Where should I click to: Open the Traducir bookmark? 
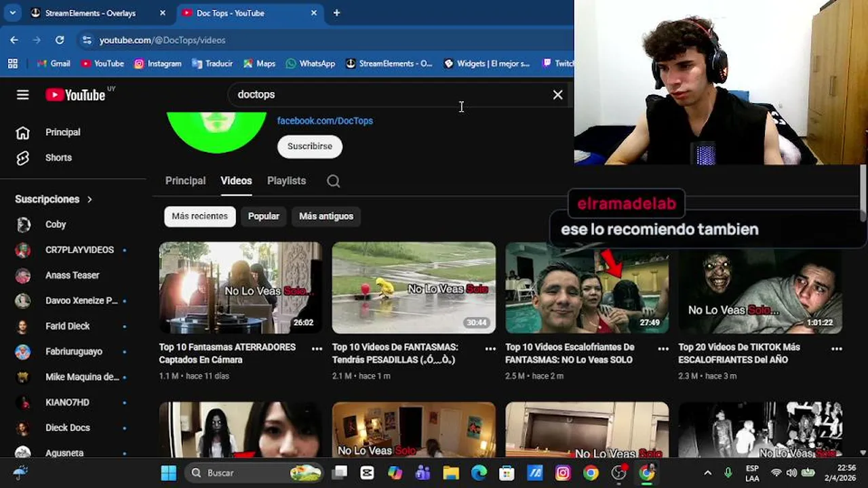[212, 63]
